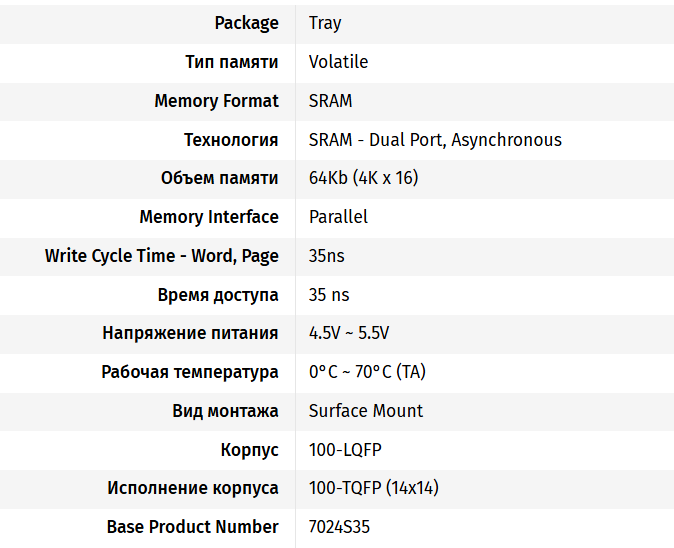Select the '100-TQFP (14x14)' value
The height and width of the screenshot is (548, 674).
pyautogui.click(x=373, y=489)
